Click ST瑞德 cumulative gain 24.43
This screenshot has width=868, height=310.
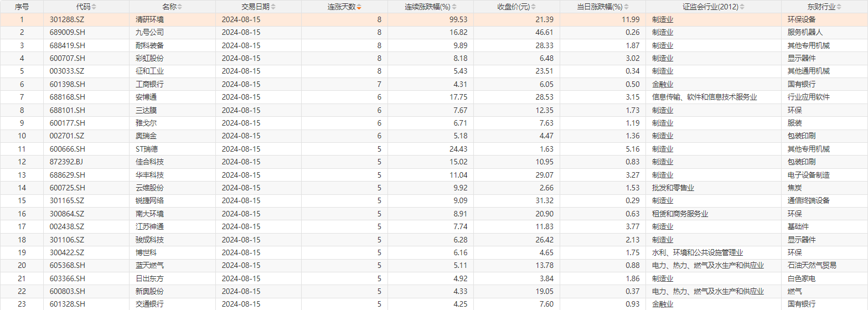[x=458, y=149]
